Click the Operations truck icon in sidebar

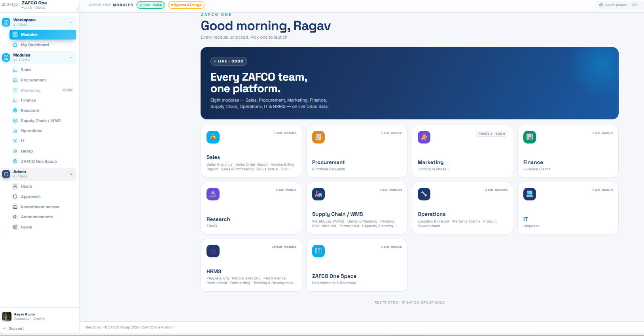[x=15, y=131]
